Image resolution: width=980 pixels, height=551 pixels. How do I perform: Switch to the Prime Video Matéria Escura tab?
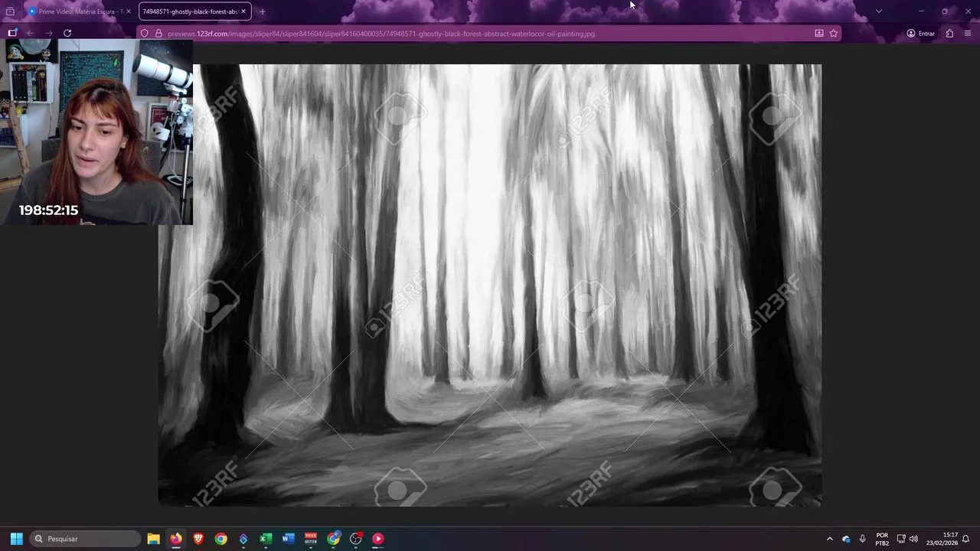[80, 11]
